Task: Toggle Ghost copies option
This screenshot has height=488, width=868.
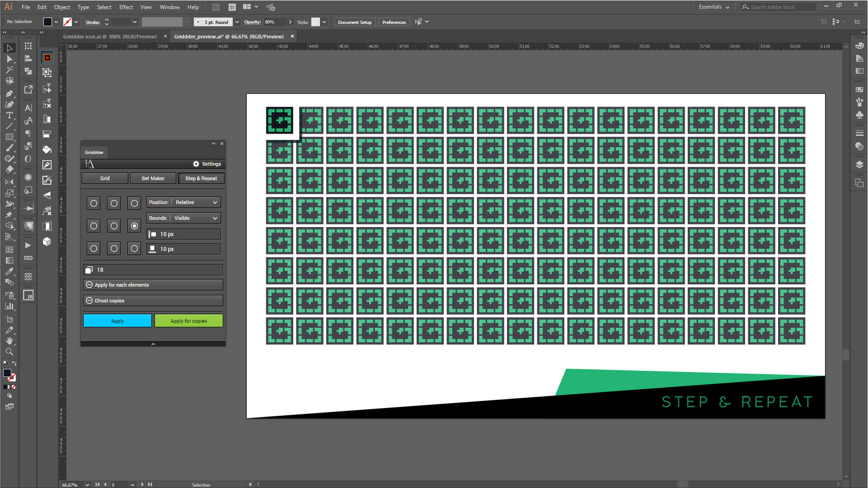Action: pos(153,301)
